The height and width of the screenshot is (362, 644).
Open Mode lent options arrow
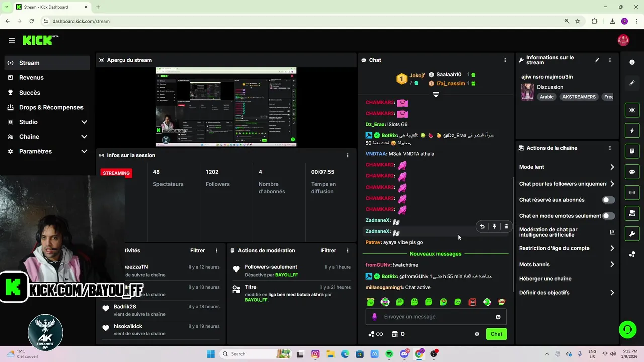click(612, 167)
